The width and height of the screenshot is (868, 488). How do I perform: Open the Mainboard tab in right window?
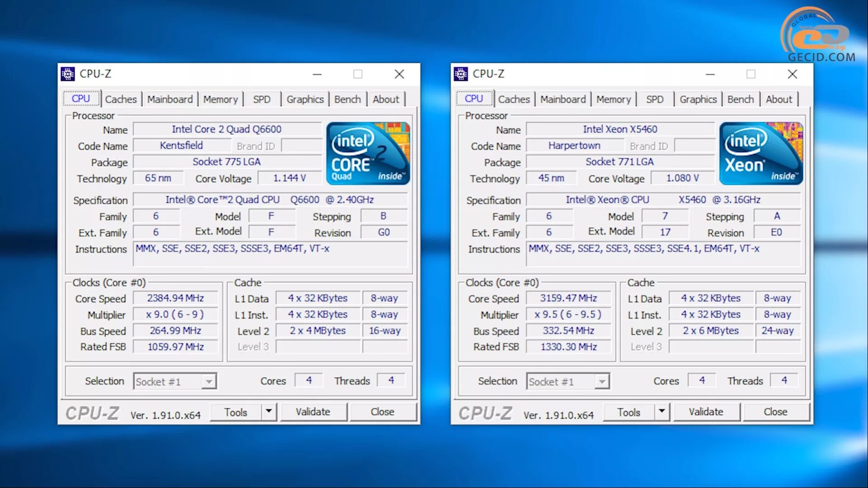563,99
